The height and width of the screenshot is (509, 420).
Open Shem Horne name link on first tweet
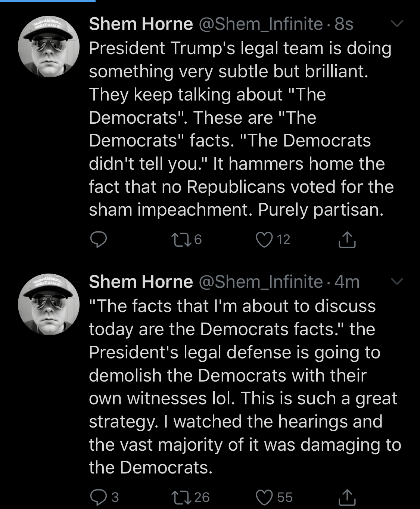pos(141,24)
